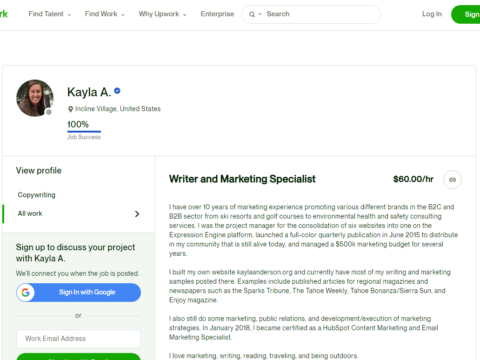Click the Log In link
Screen dimensions: 480x360
432,14
